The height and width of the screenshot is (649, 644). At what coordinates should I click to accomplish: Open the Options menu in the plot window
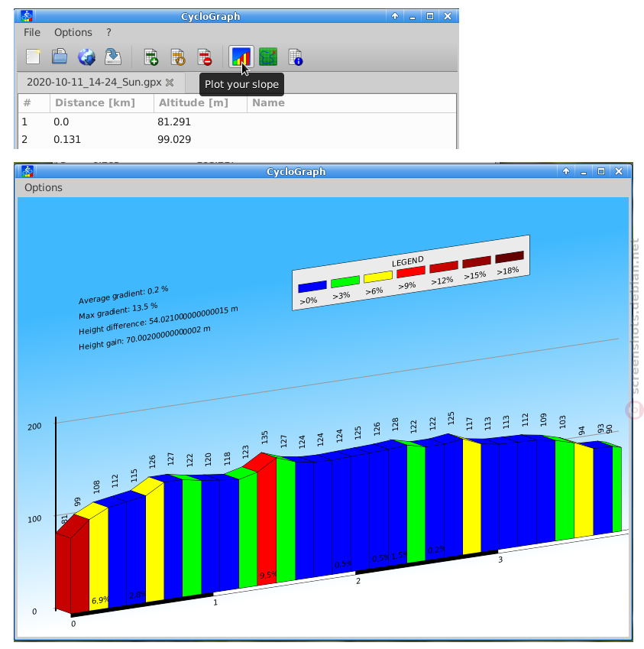[x=44, y=187]
